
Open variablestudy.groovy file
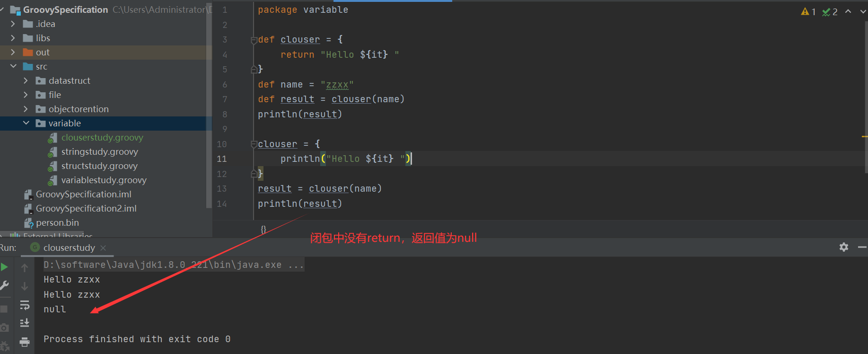click(x=104, y=180)
